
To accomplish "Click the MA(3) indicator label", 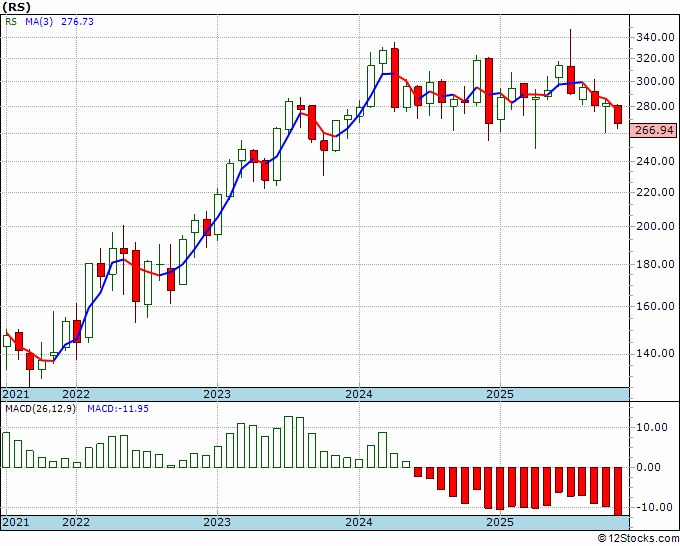I will click(x=39, y=22).
